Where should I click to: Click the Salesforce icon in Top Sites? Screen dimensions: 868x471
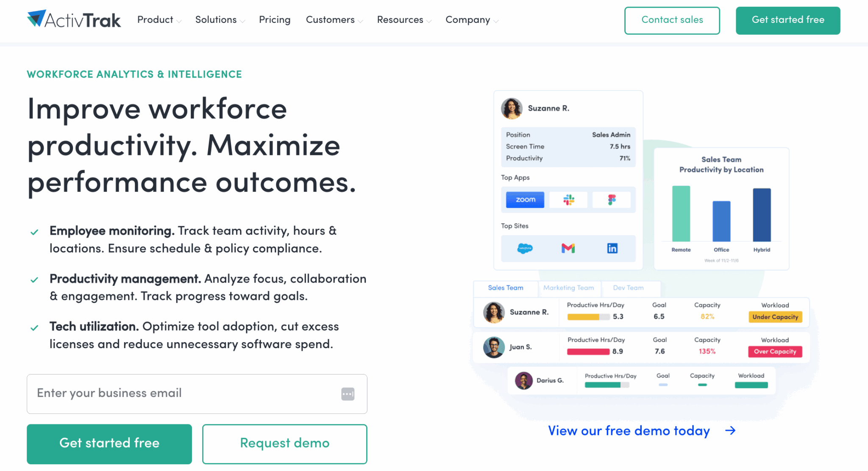tap(525, 249)
